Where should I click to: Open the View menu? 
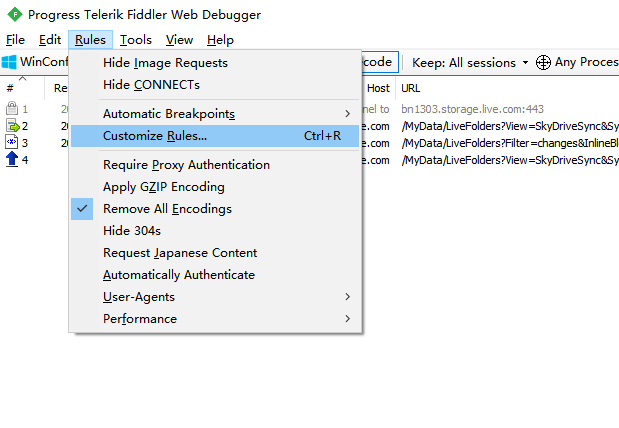179,40
